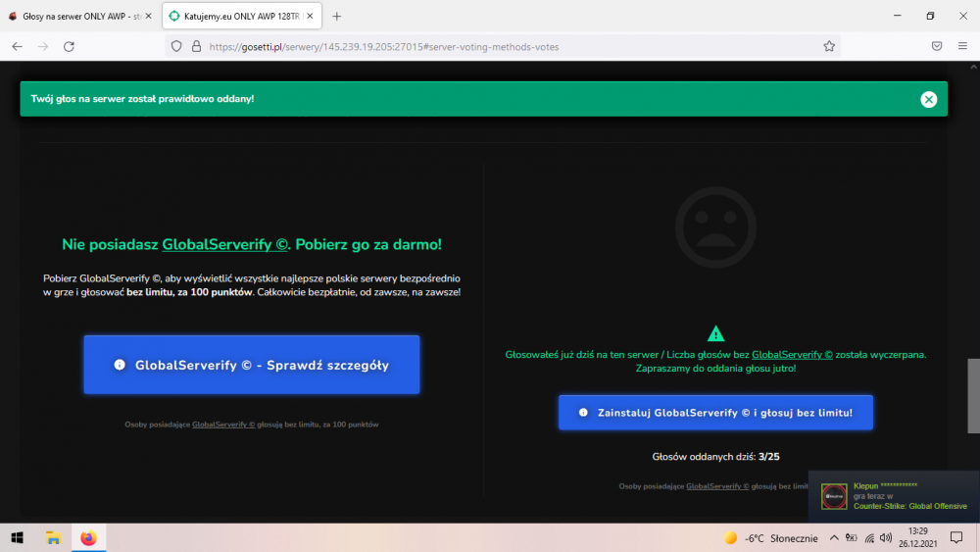Click 'Twój głos na serwer został prawidłowo oddany!' message
Image resolution: width=980 pixels, height=552 pixels.
142,99
